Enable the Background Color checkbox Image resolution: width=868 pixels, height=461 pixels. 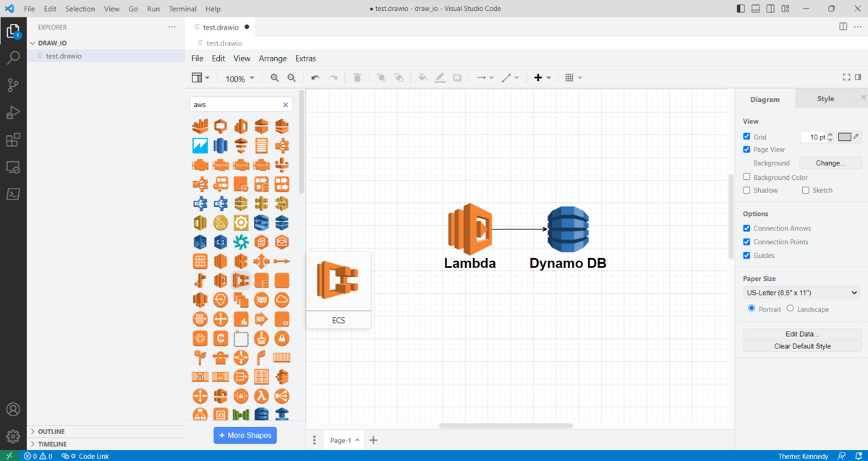746,177
